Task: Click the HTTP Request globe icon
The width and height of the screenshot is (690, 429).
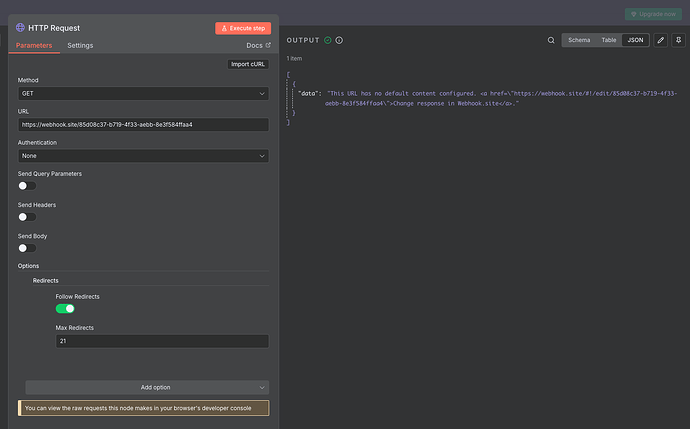Action: pyautogui.click(x=21, y=28)
